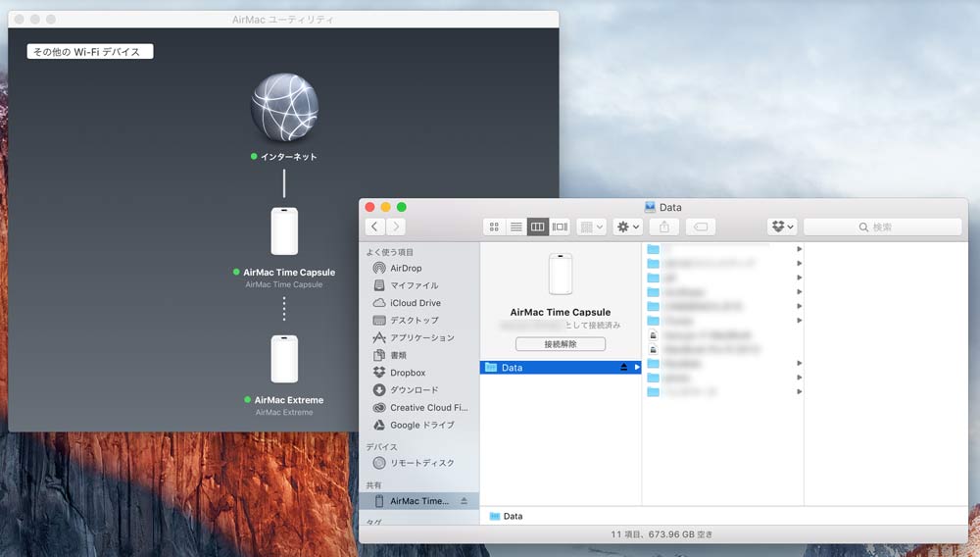Click the Data title proxy icon in Finder
The image size is (980, 557).
click(650, 207)
